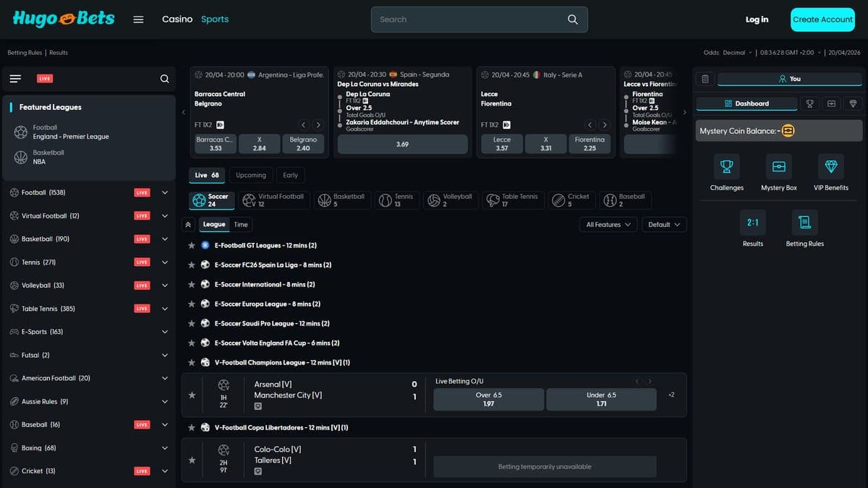Select the Live 68 tab
868x488 pixels.
pyautogui.click(x=207, y=175)
